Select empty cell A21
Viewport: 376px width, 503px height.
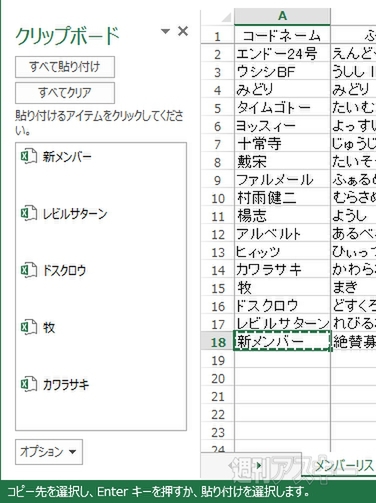click(282, 396)
